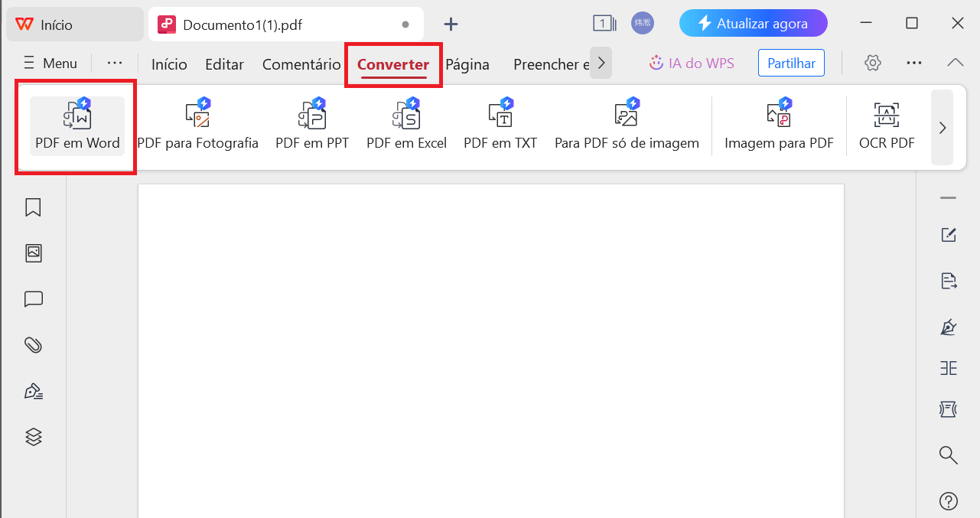
Task: Expand more converter tools arrow
Action: coord(943,128)
